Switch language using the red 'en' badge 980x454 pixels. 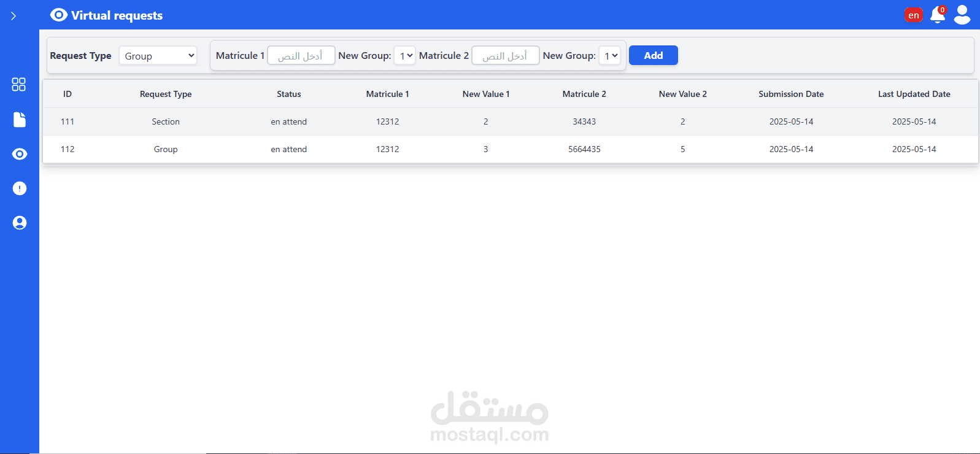pyautogui.click(x=913, y=15)
